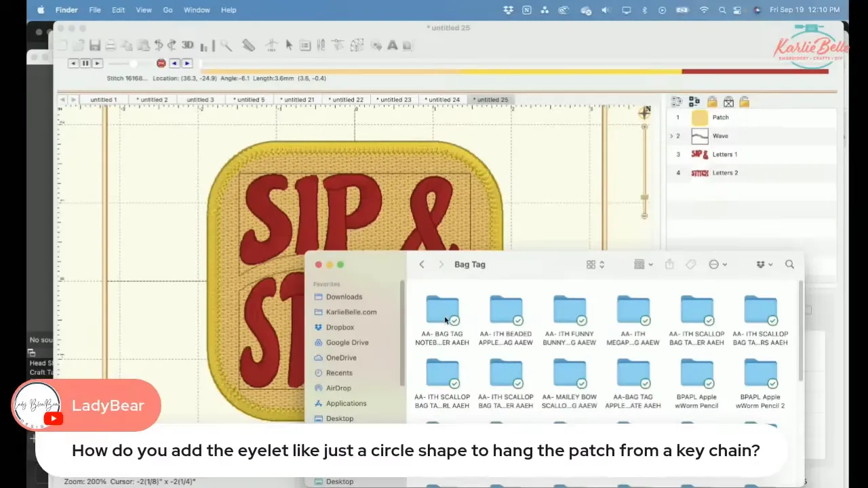Switch to the untitled 3 tab

pos(201,100)
